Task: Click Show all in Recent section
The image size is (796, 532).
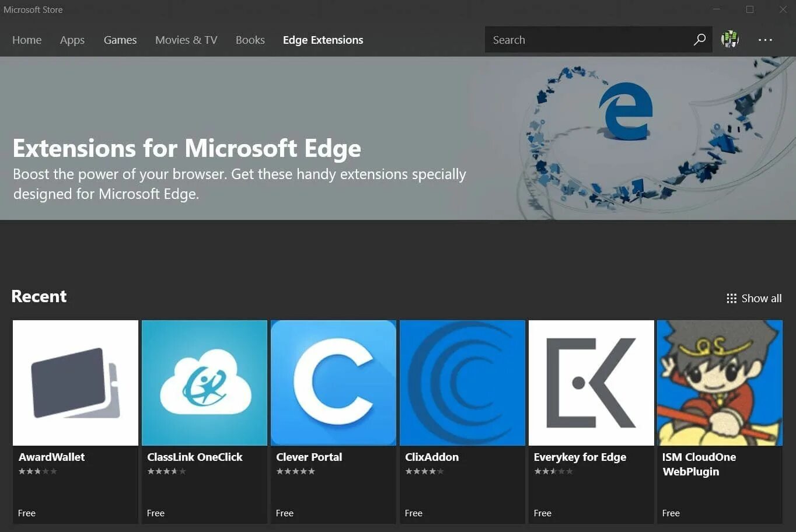Action: 761,298
